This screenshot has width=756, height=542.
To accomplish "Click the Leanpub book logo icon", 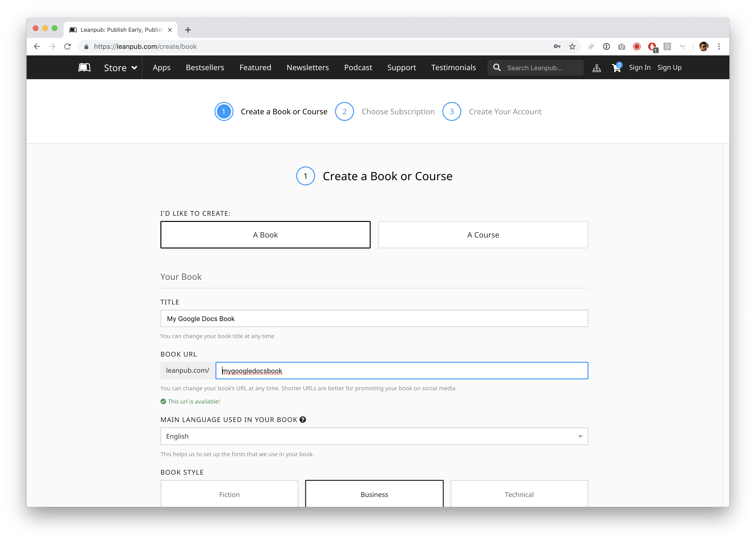I will click(84, 68).
